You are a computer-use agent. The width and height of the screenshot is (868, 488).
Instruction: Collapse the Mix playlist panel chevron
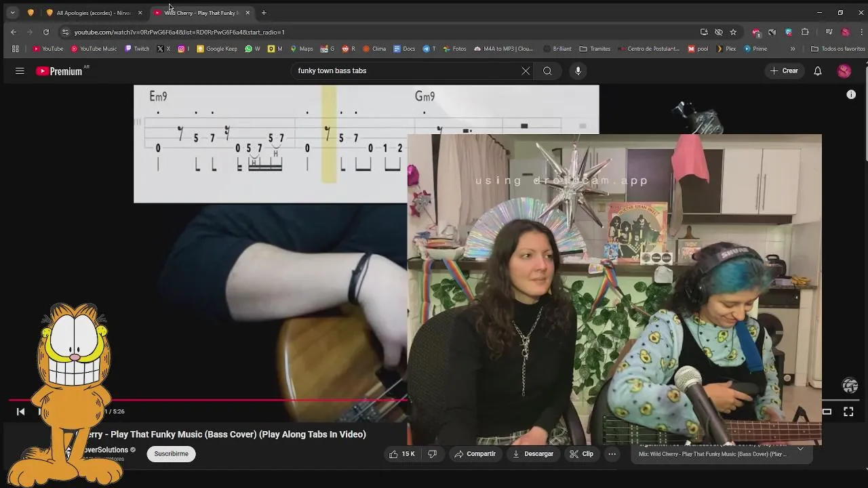click(800, 449)
